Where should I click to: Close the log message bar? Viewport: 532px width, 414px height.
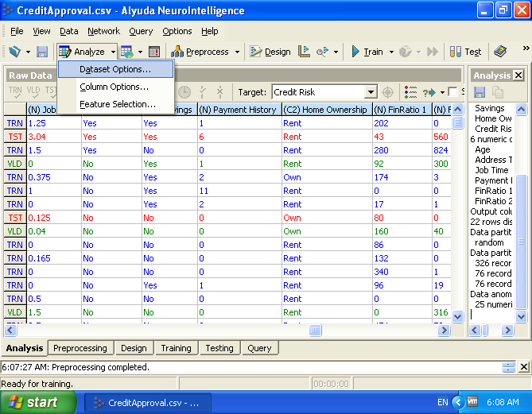tap(524, 367)
